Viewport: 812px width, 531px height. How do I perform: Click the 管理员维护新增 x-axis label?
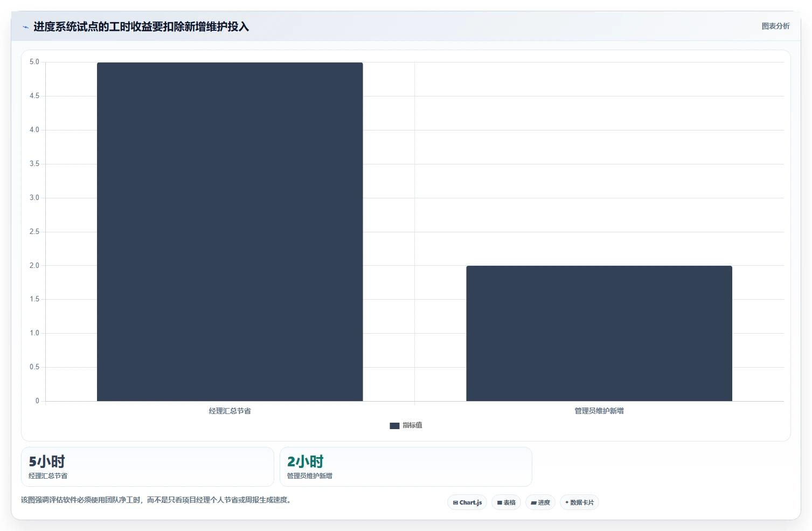(599, 411)
